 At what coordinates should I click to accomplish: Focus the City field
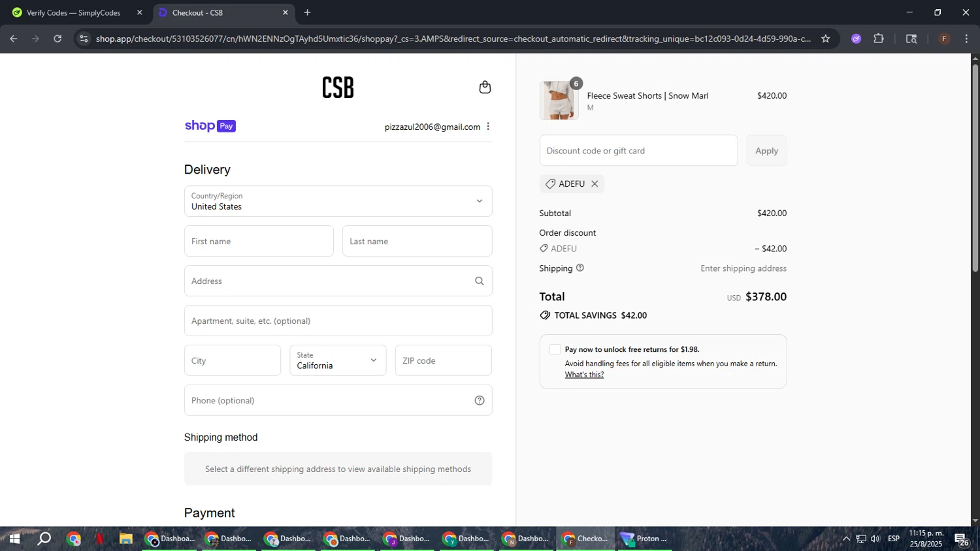coord(233,360)
